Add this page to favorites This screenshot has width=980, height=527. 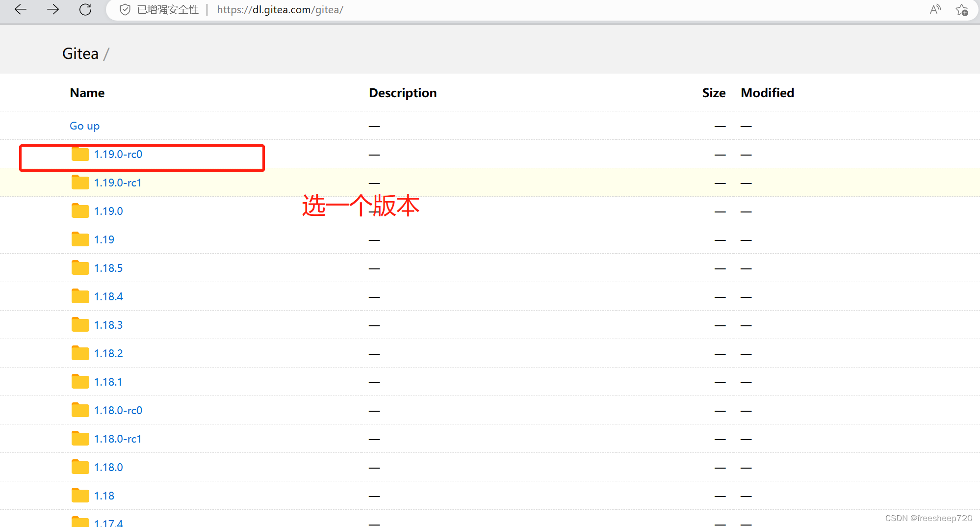click(x=962, y=10)
